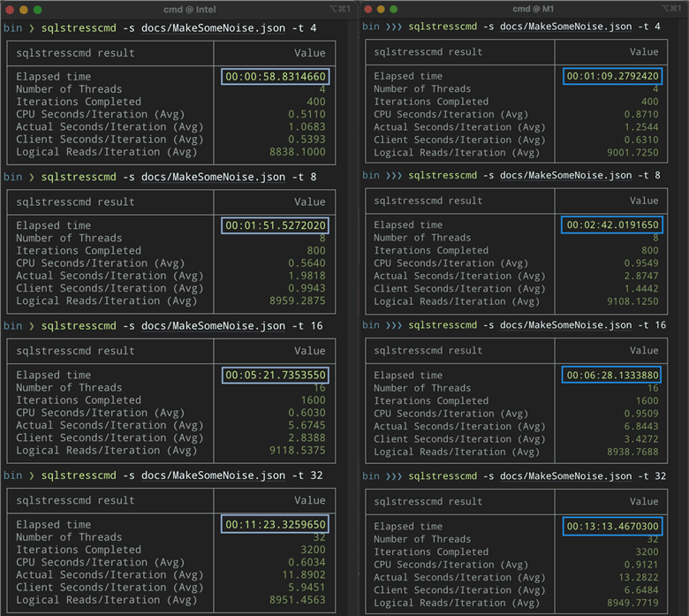Click the CPU seconds value 0.9549
The image size is (689, 616).
point(641,263)
